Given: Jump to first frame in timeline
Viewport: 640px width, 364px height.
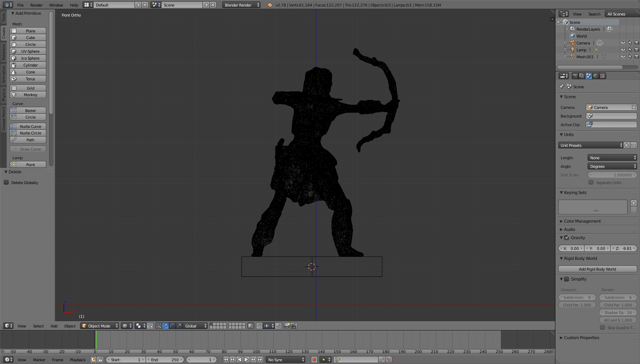Looking at the screenshot, I should [226, 360].
